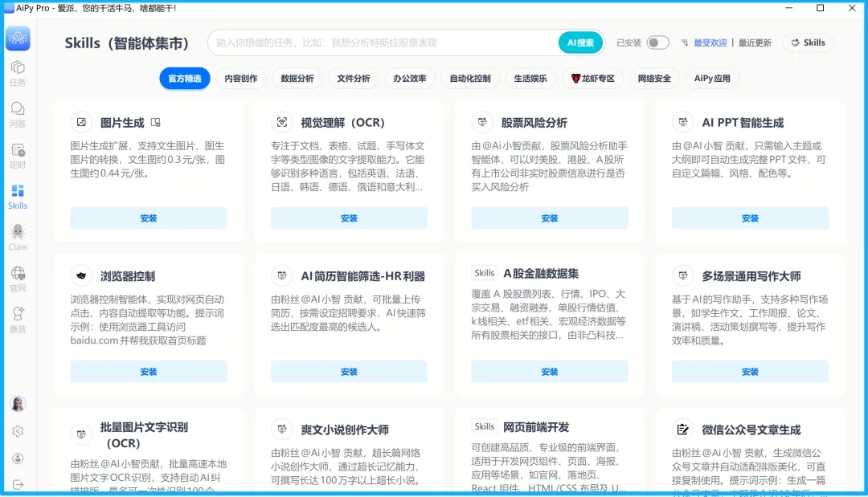Viewport: 868px width, 497px height.
Task: Click the AI简历智能筛选 card icon
Action: tap(282, 275)
